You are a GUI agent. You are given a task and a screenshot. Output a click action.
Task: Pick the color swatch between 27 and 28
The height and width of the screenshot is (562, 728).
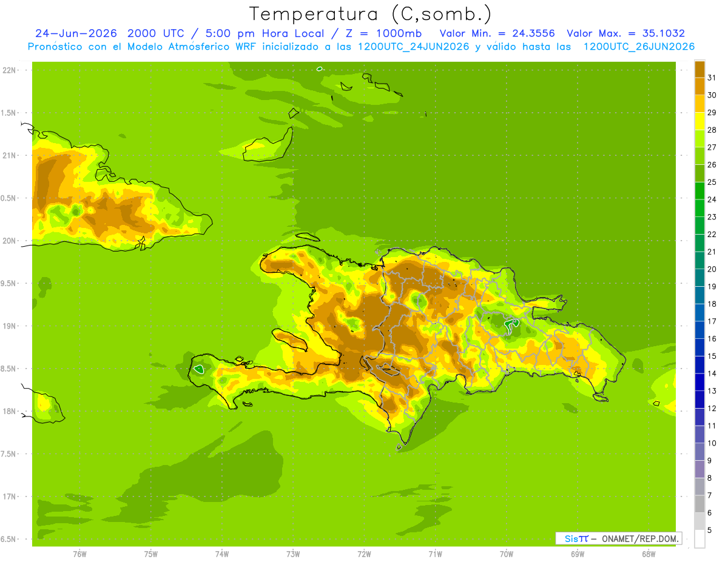(x=699, y=138)
